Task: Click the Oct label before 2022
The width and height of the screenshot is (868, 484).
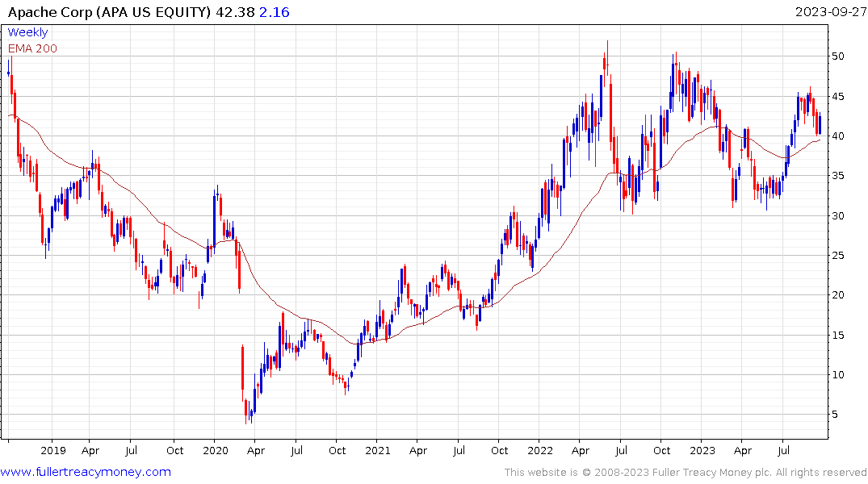Action: (x=499, y=451)
